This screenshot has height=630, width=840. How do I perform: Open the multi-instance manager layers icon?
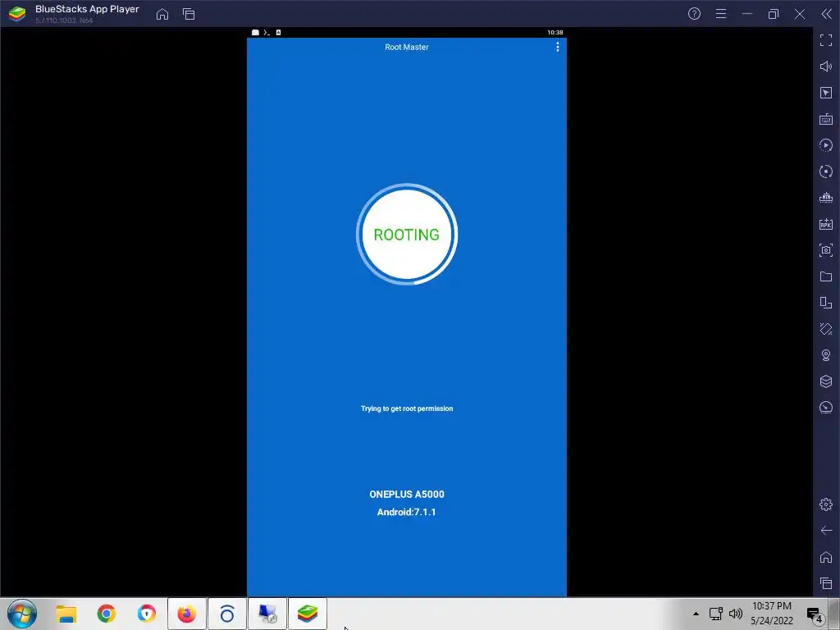(826, 381)
